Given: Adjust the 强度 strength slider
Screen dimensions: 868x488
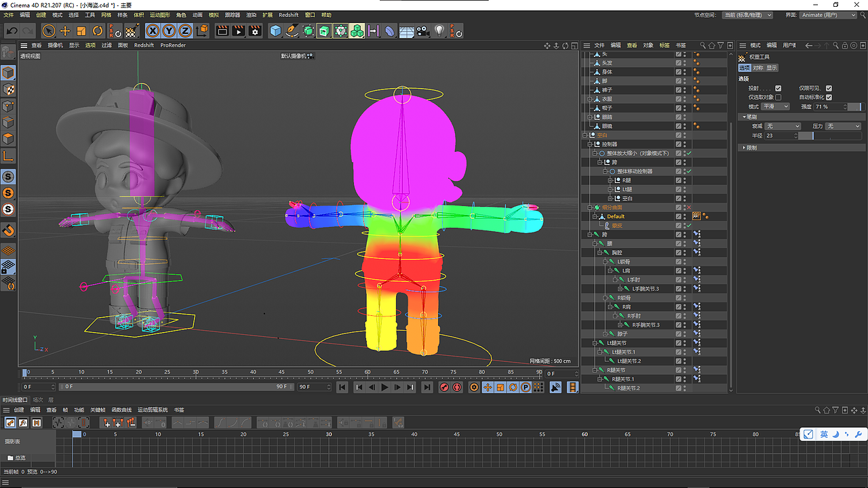Looking at the screenshot, I should (855, 106).
